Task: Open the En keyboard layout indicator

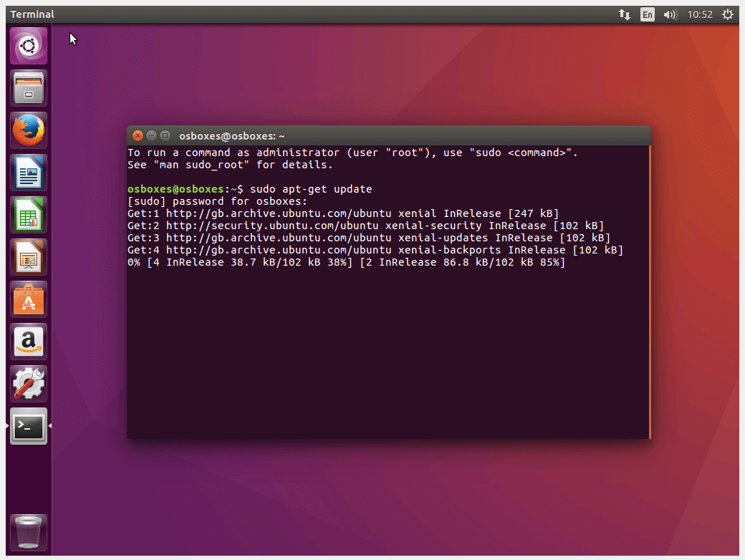Action: (647, 14)
